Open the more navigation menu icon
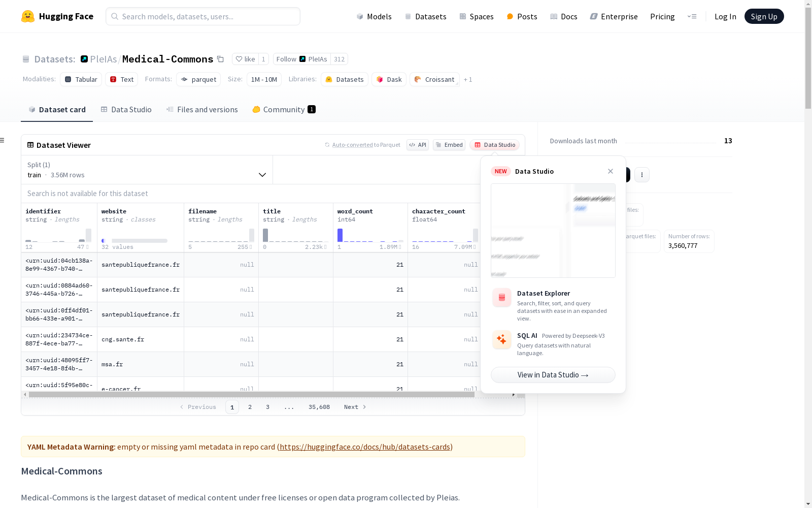This screenshot has width=812, height=508. [692, 16]
